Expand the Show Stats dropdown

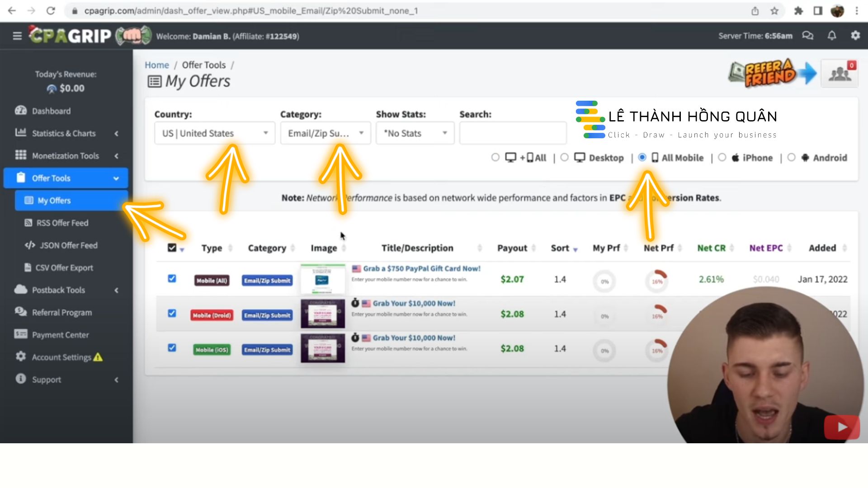pyautogui.click(x=414, y=133)
